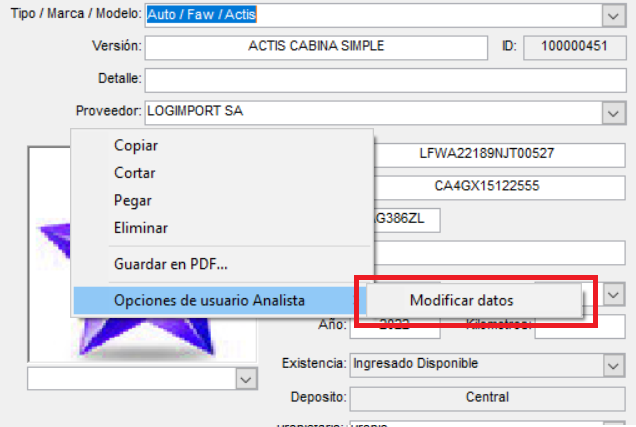Select Guardar en PDF... menu entry
This screenshot has height=427, width=636.
pyautogui.click(x=171, y=265)
